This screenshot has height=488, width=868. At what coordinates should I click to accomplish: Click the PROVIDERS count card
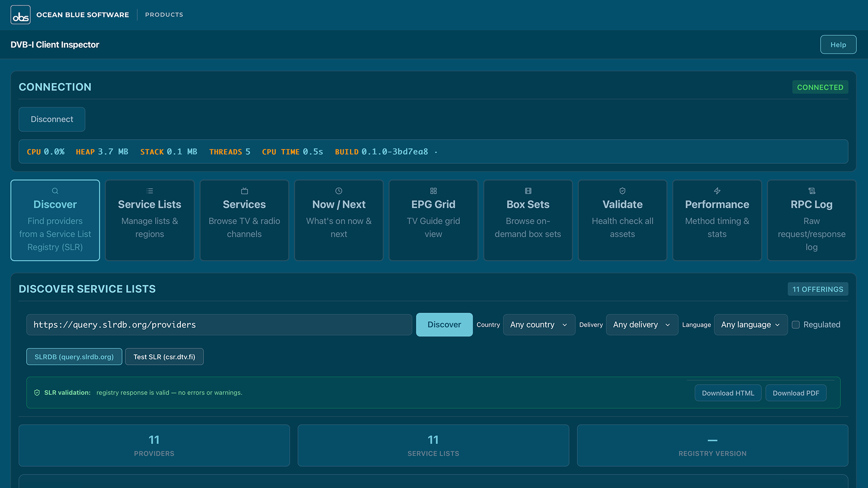point(154,446)
